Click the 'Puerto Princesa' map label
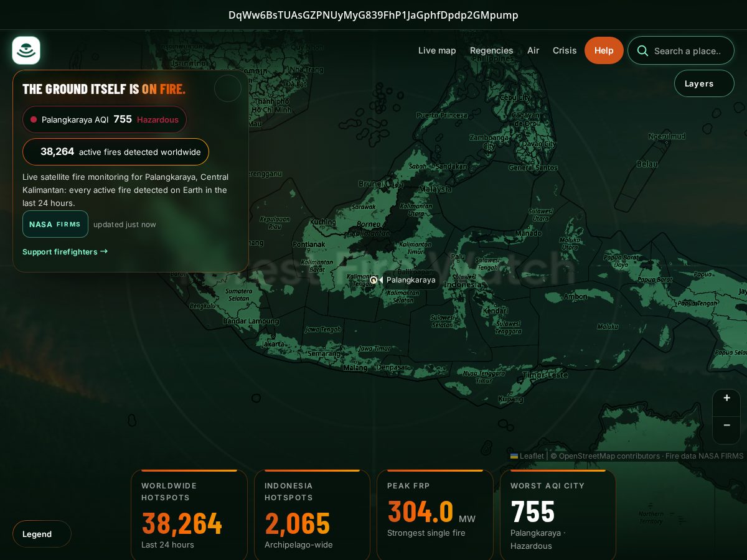Image resolution: width=747 pixels, height=560 pixels. click(442, 115)
